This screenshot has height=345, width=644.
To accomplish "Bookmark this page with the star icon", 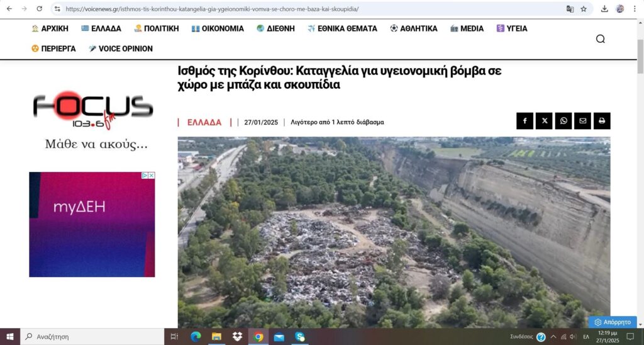I will click(584, 9).
